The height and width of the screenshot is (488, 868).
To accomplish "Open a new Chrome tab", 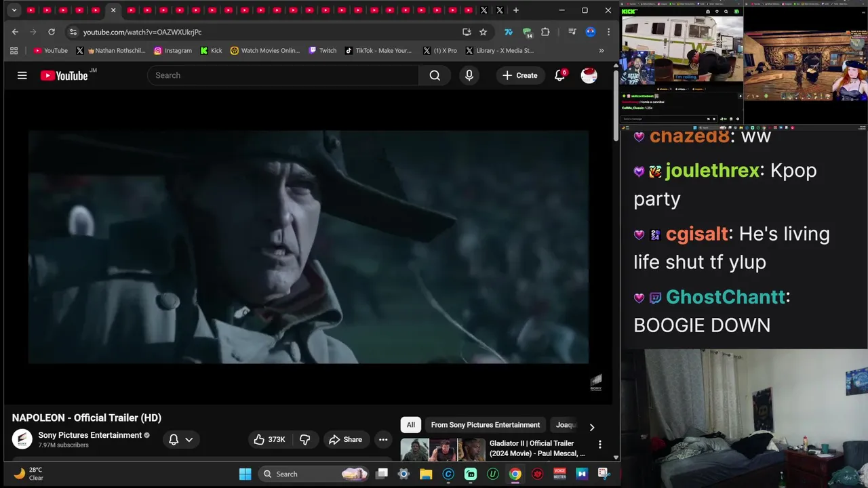I will [516, 10].
